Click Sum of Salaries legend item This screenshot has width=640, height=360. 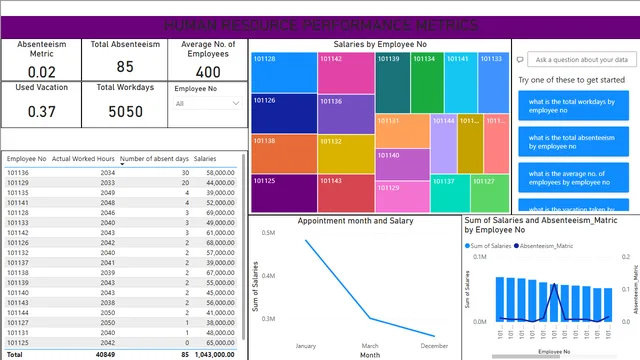[x=488, y=246]
